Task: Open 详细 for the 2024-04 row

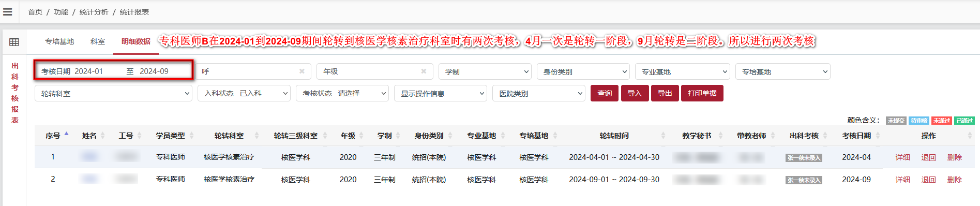Action: [x=903, y=157]
